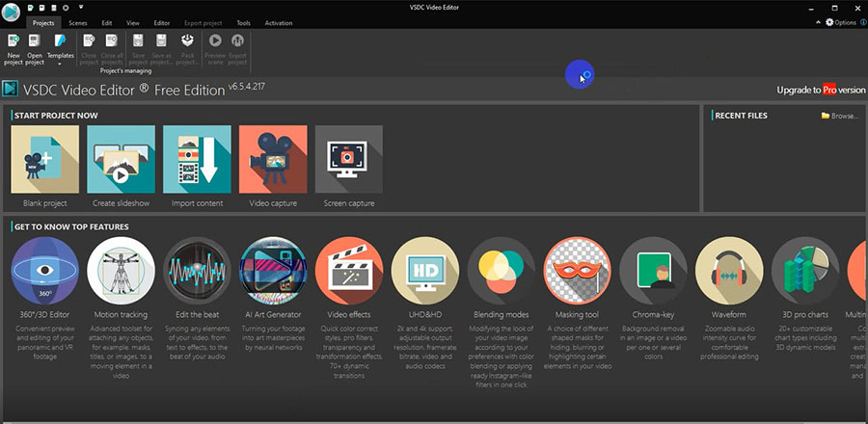Open the 360°/3D Editor feature icon

pos(44,271)
